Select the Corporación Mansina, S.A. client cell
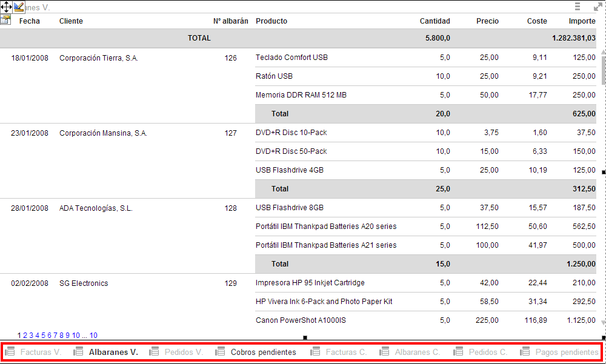Screen dimensions: 606x364 [x=103, y=133]
